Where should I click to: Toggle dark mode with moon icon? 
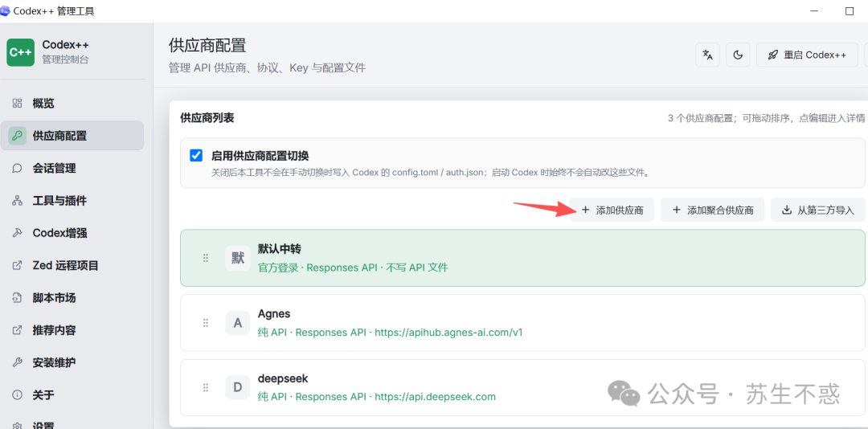(x=738, y=55)
